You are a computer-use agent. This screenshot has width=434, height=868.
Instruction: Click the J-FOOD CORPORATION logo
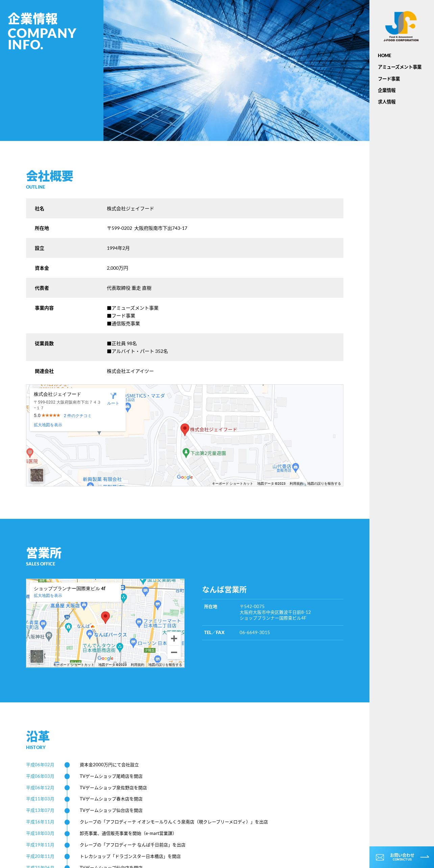[401, 26]
